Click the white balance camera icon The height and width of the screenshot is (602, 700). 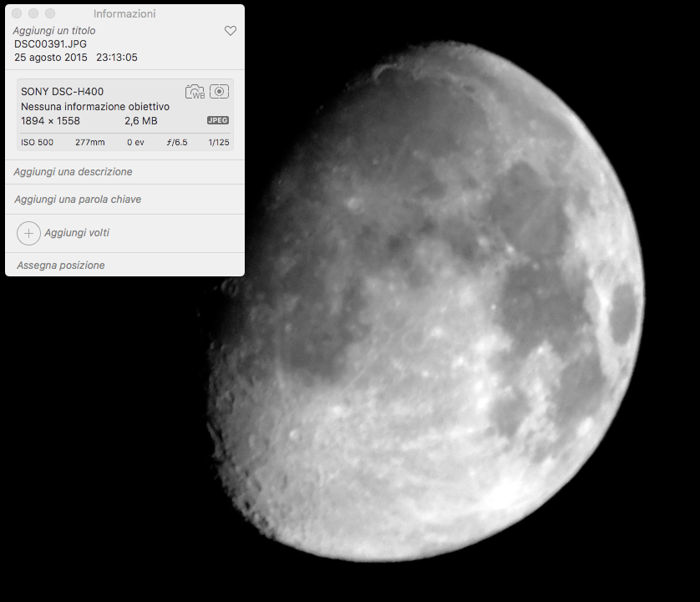[x=195, y=92]
